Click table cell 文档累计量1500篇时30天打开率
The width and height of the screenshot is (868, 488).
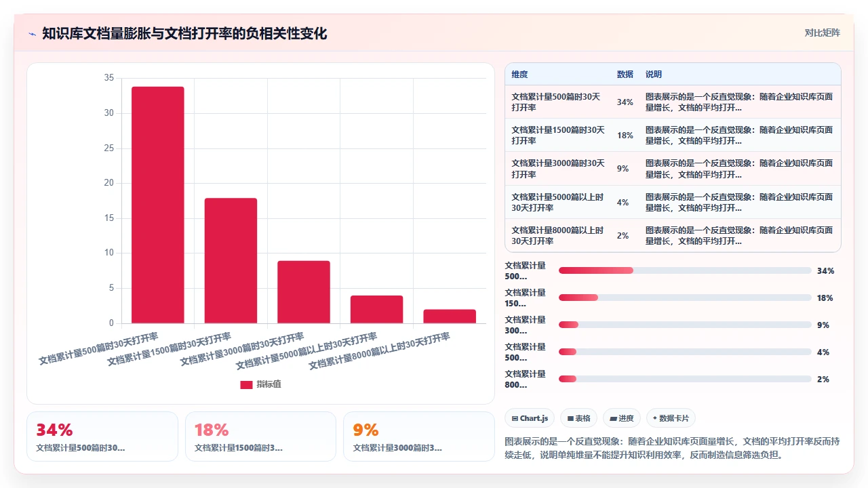pyautogui.click(x=558, y=135)
